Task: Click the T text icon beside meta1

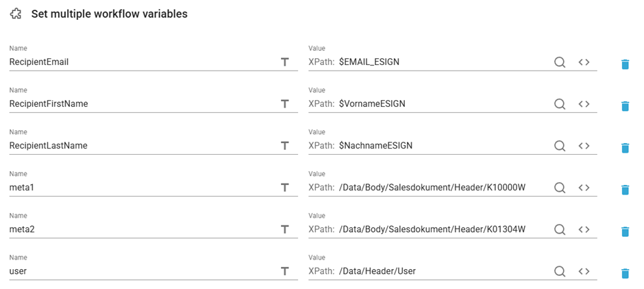Action: pos(284,188)
